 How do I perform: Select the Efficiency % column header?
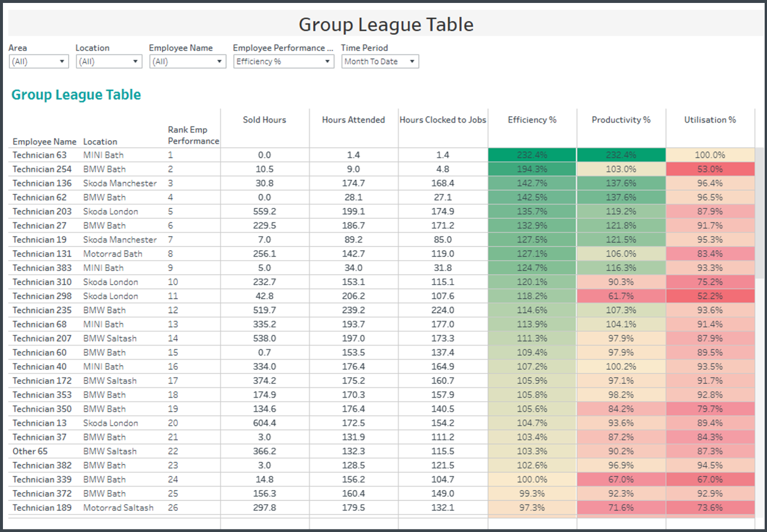pyautogui.click(x=532, y=120)
